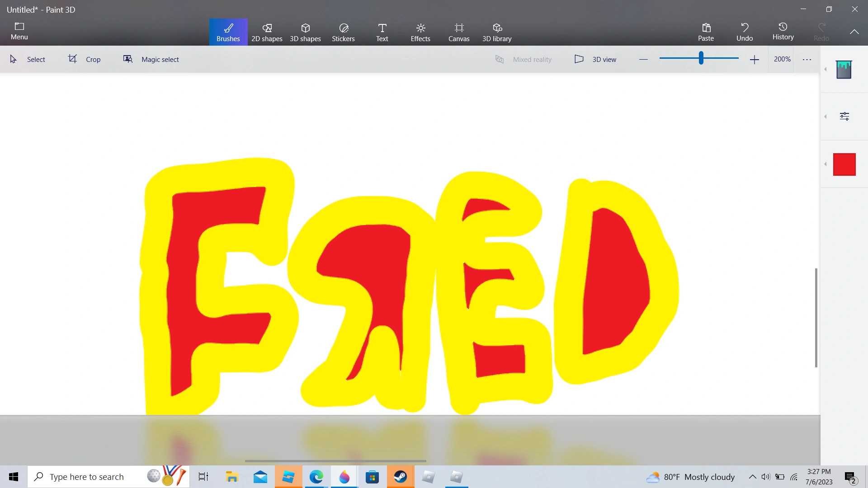Select the Brushes tool
868x488 pixels.
click(228, 32)
